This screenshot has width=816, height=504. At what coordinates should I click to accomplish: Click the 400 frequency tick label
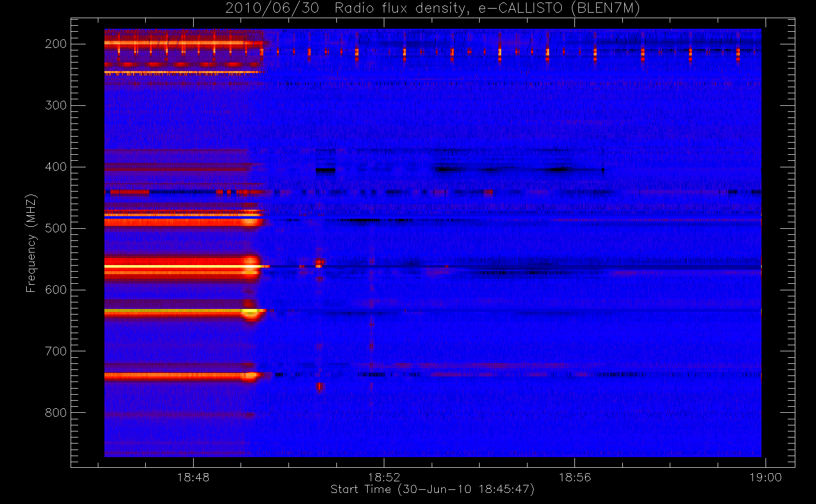[55, 167]
